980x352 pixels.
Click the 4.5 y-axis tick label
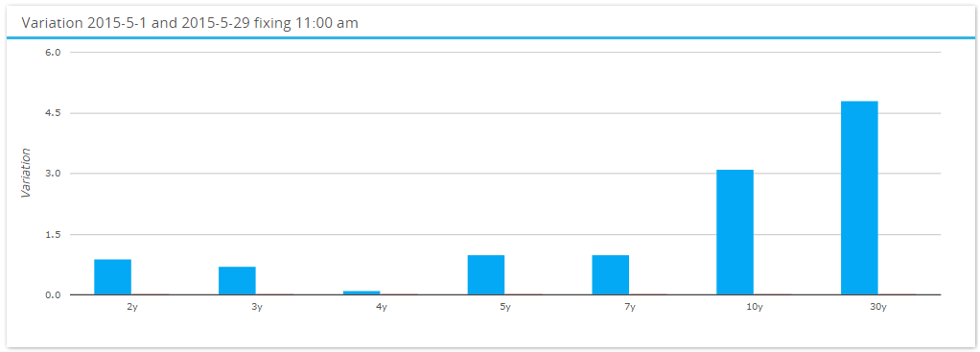(53, 113)
